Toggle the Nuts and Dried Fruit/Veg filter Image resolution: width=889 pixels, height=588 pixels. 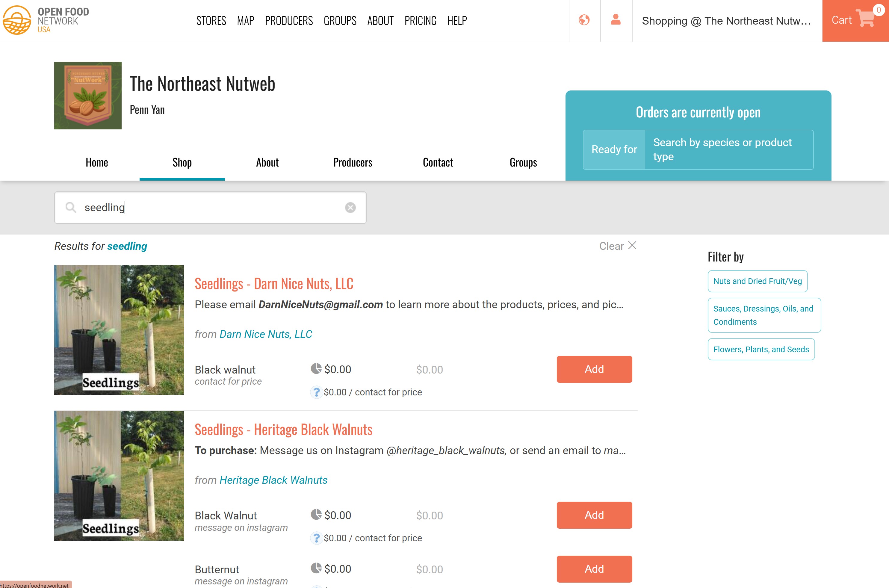[758, 281]
